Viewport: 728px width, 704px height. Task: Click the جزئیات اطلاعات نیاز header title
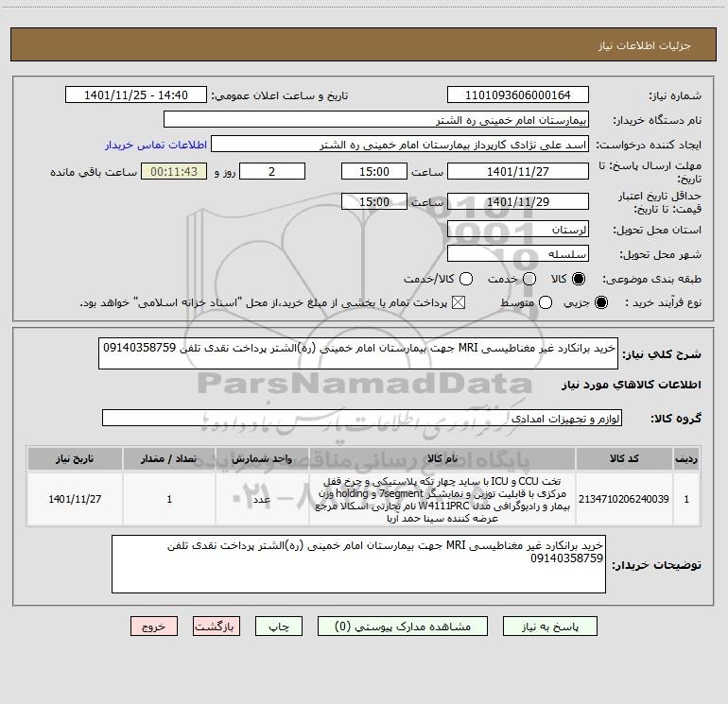[644, 45]
